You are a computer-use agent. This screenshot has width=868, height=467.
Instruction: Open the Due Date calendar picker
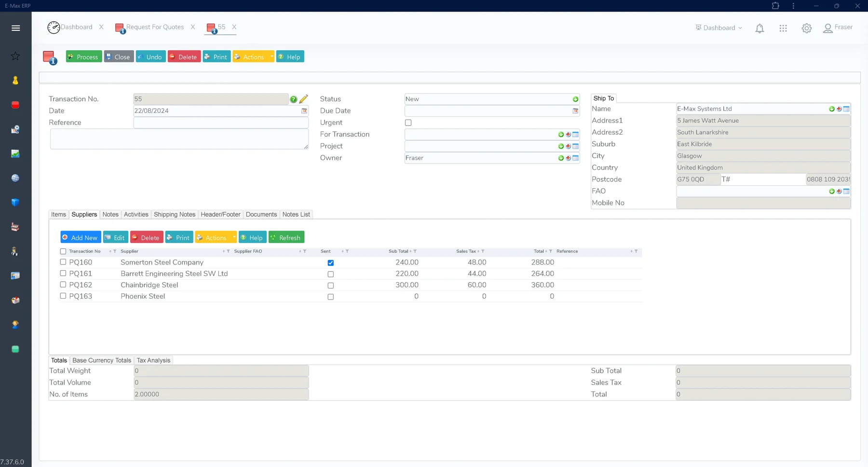(x=575, y=111)
